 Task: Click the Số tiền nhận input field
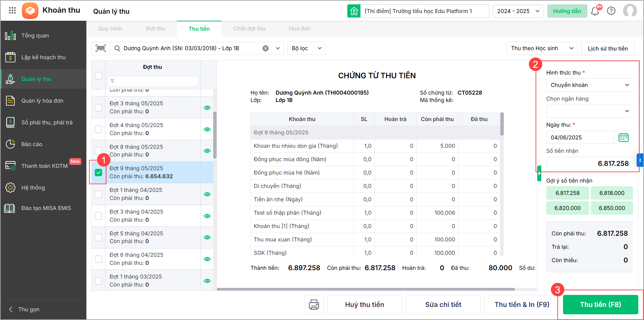[x=589, y=164]
